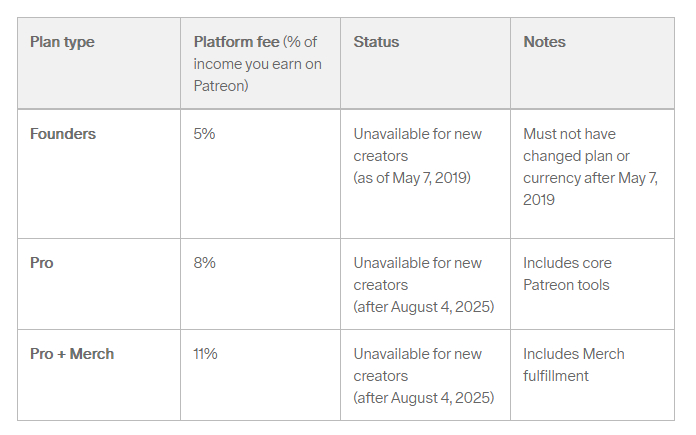The width and height of the screenshot is (696, 435).
Task: Select the 11% platform fee value
Action: click(x=204, y=354)
